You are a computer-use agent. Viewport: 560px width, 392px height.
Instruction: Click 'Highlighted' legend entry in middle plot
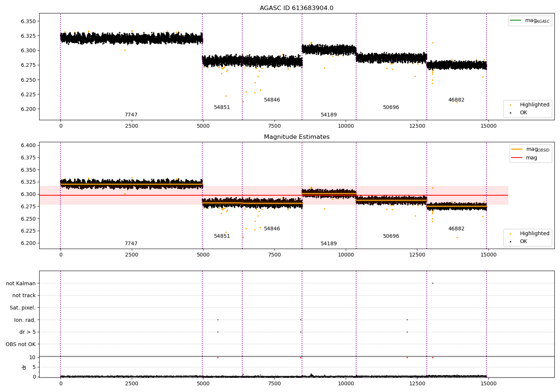pos(530,234)
